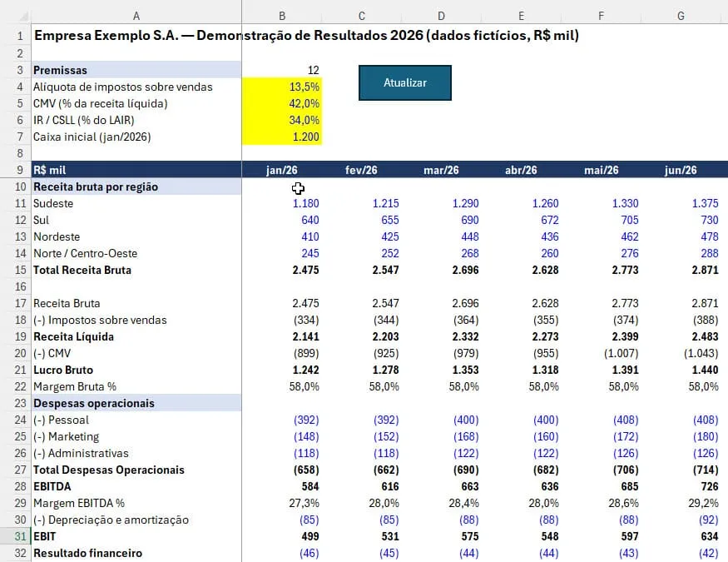728x562 pixels.
Task: Select Nordeste revenue for mai/26, 462
Action: click(x=601, y=237)
